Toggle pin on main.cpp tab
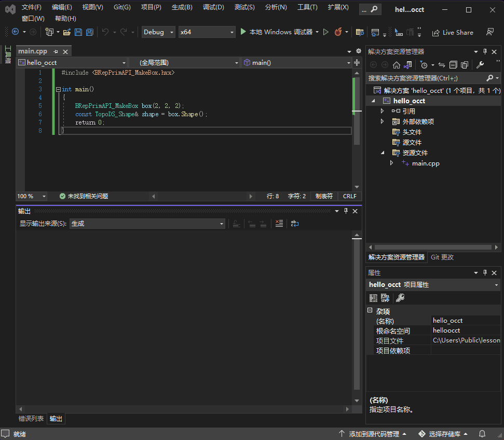This screenshot has width=504, height=440. point(56,52)
